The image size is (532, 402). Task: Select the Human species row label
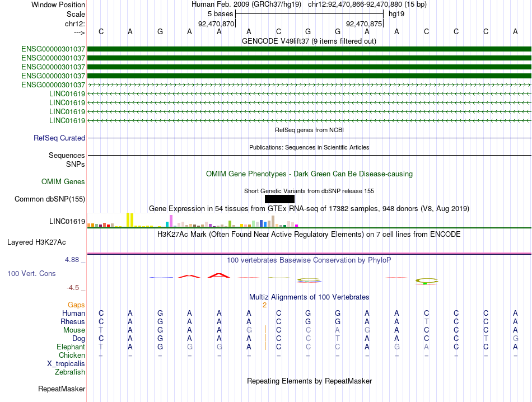(x=73, y=313)
